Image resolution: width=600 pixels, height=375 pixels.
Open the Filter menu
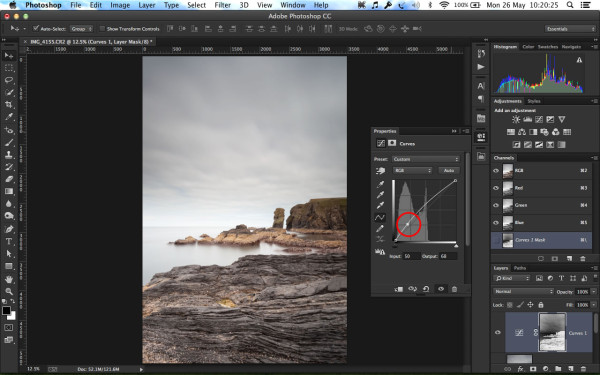222,5
